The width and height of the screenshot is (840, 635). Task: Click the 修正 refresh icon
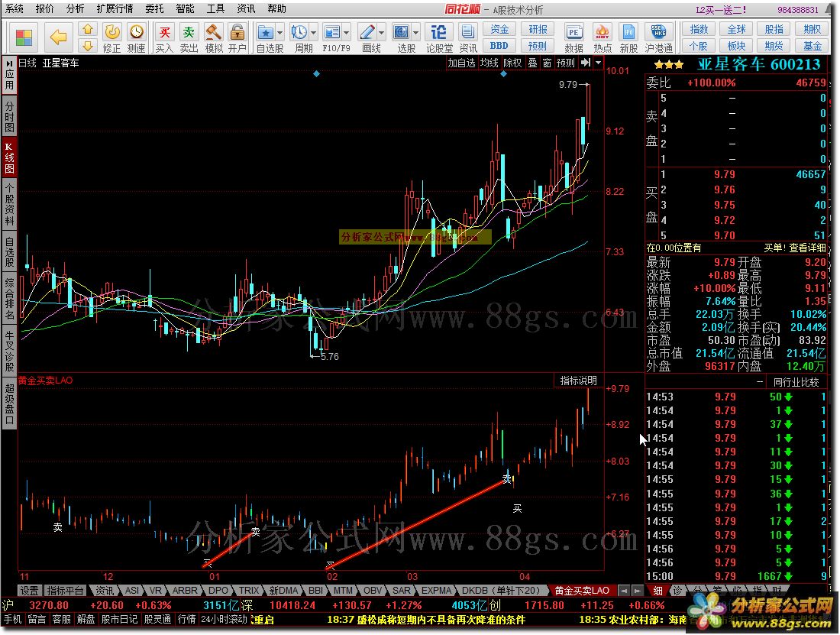(112, 32)
